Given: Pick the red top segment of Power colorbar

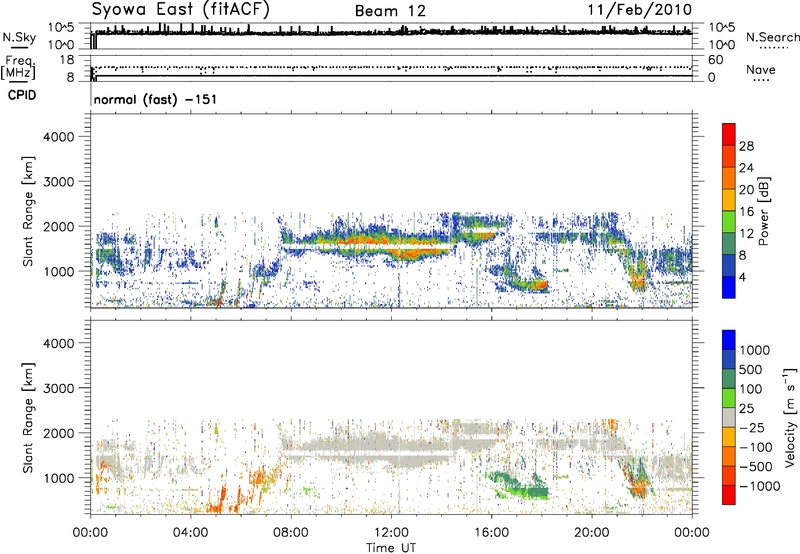Looking at the screenshot, I should pyautogui.click(x=729, y=134).
